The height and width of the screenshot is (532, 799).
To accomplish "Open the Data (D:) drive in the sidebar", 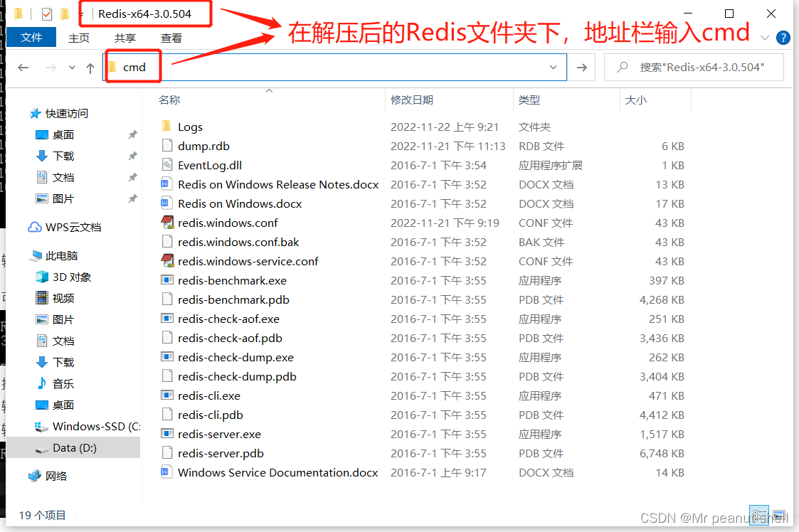I will point(72,448).
